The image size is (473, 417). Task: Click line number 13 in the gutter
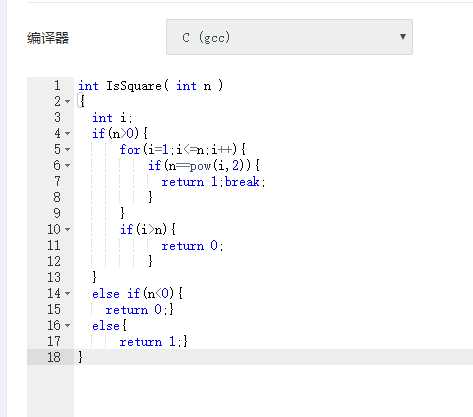[x=54, y=278]
